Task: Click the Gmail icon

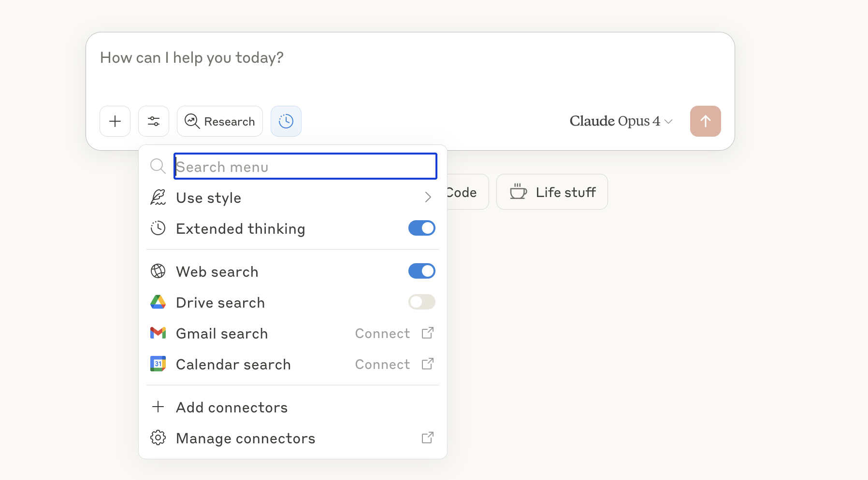Action: click(x=158, y=333)
